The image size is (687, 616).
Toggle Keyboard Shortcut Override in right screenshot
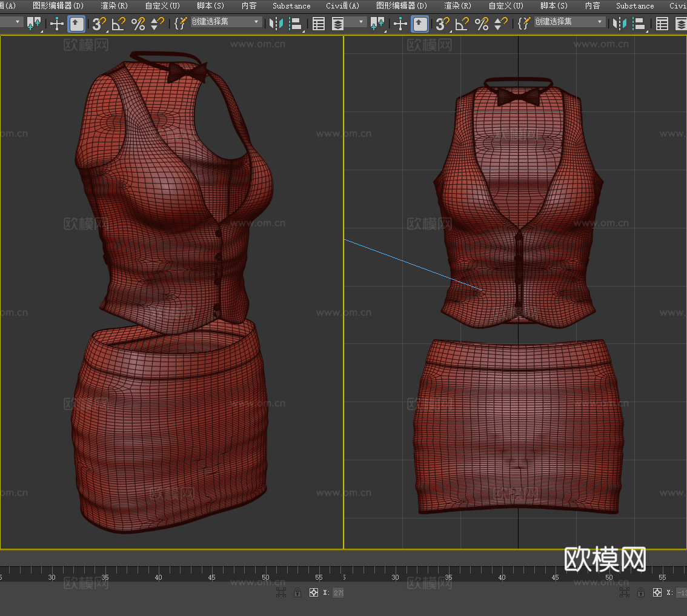[420, 24]
